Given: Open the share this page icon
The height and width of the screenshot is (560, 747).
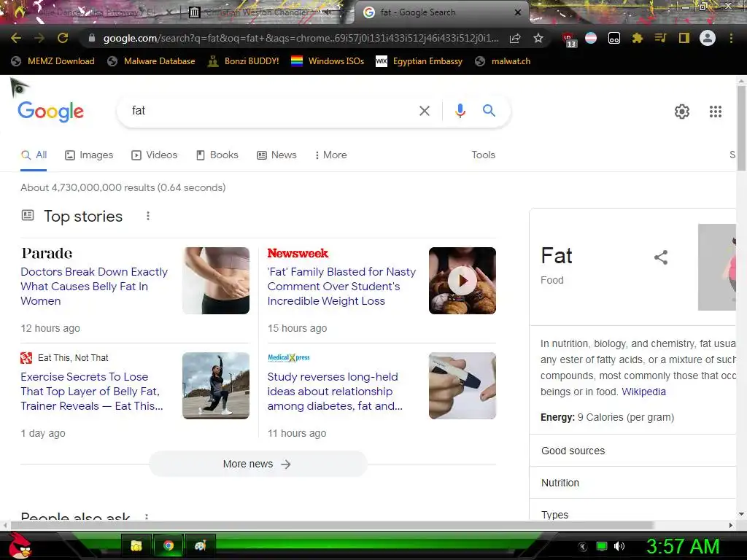Looking at the screenshot, I should pyautogui.click(x=515, y=38).
